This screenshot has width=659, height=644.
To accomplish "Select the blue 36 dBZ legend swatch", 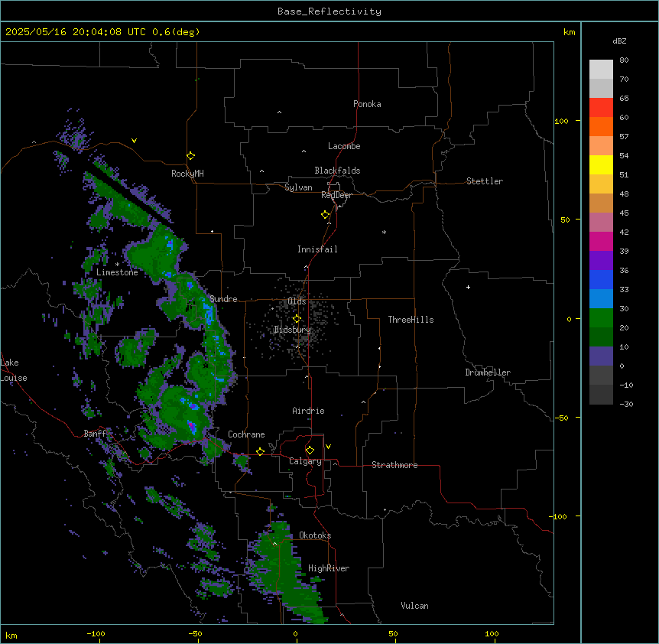I will click(x=601, y=279).
